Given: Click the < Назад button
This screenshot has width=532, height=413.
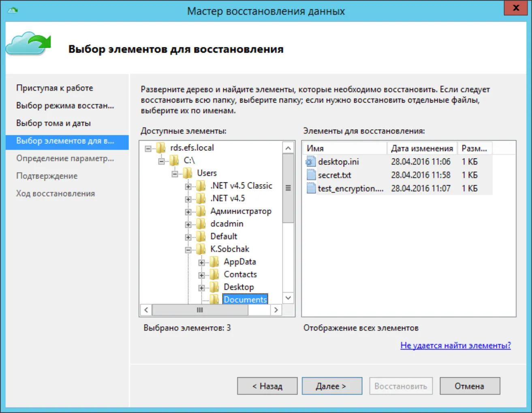Looking at the screenshot, I should click(267, 386).
